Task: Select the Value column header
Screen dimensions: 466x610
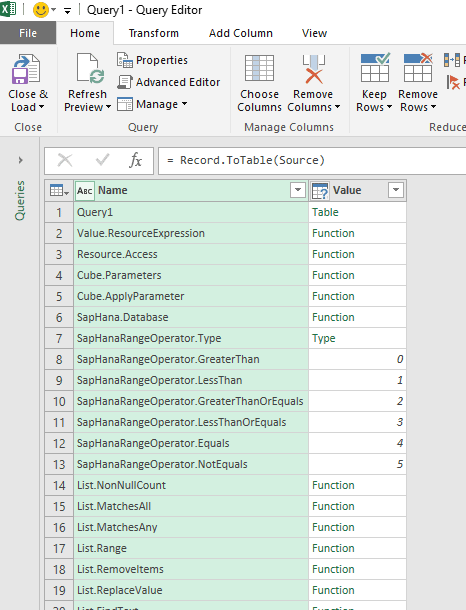Action: (x=357, y=190)
